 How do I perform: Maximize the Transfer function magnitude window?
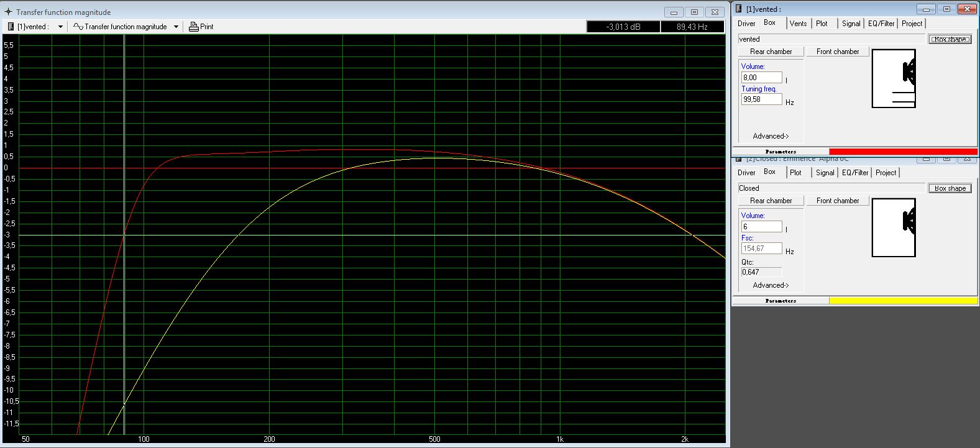(x=695, y=12)
